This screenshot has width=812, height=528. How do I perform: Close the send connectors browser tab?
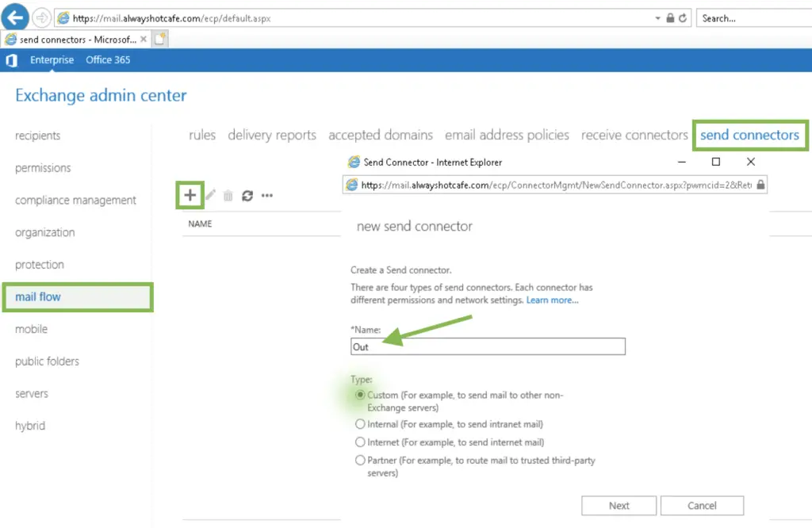pyautogui.click(x=144, y=40)
